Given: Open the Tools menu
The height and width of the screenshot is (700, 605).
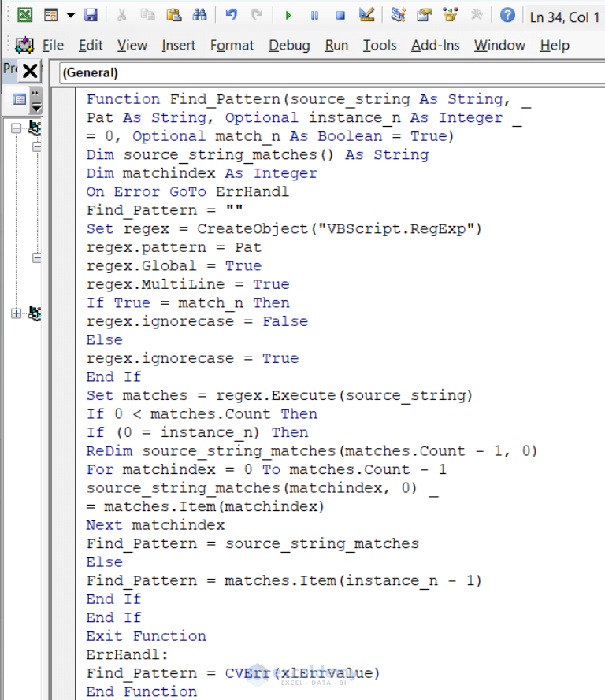Looking at the screenshot, I should (380, 45).
